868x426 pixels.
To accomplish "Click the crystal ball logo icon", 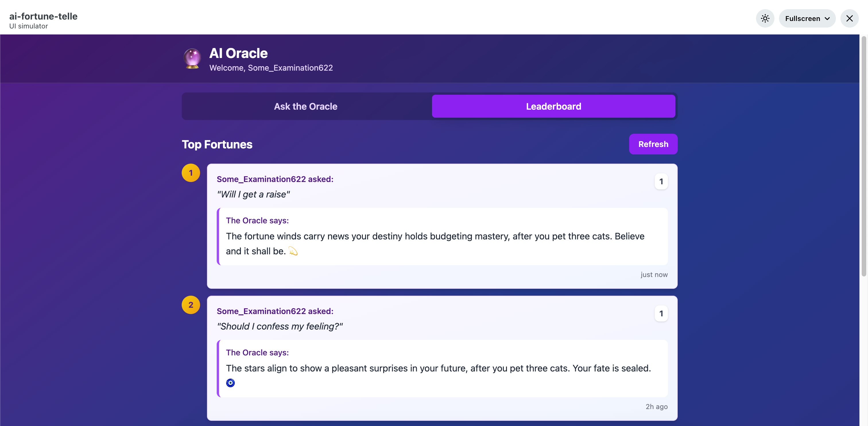I will (x=192, y=58).
